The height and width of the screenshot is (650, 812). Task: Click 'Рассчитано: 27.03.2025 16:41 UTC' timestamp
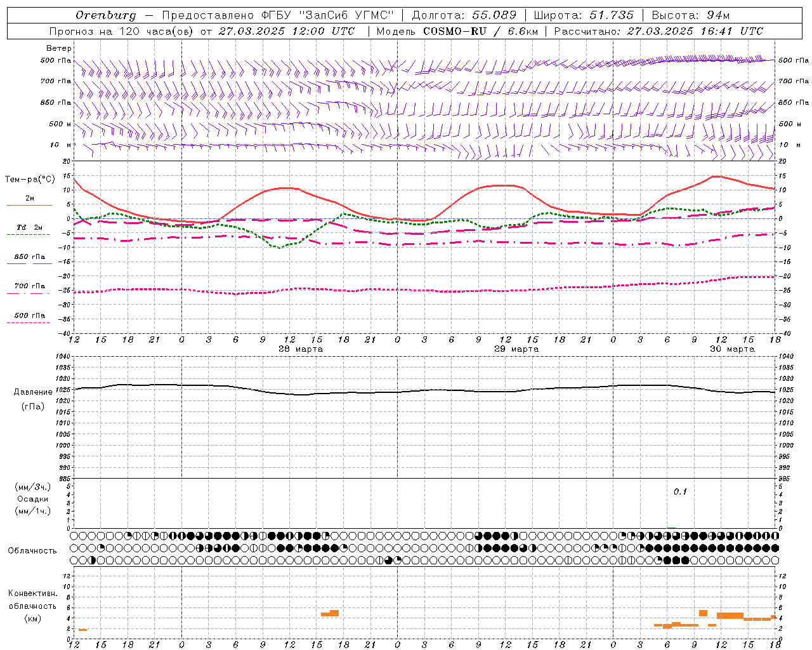tap(658, 31)
